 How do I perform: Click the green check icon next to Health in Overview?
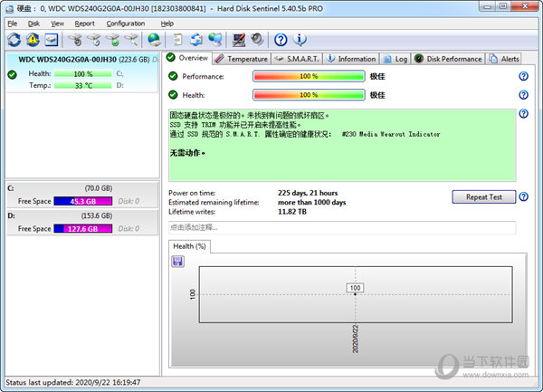173,95
